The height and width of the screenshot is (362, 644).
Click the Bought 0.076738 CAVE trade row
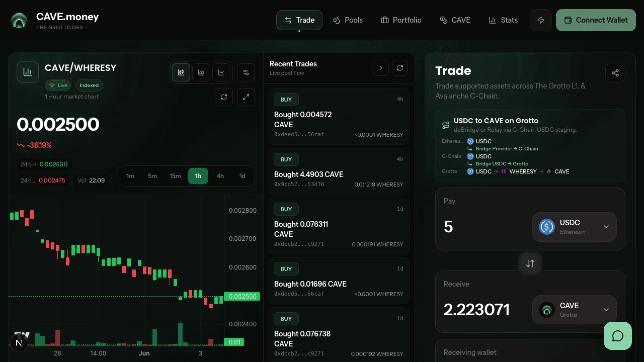point(339,335)
